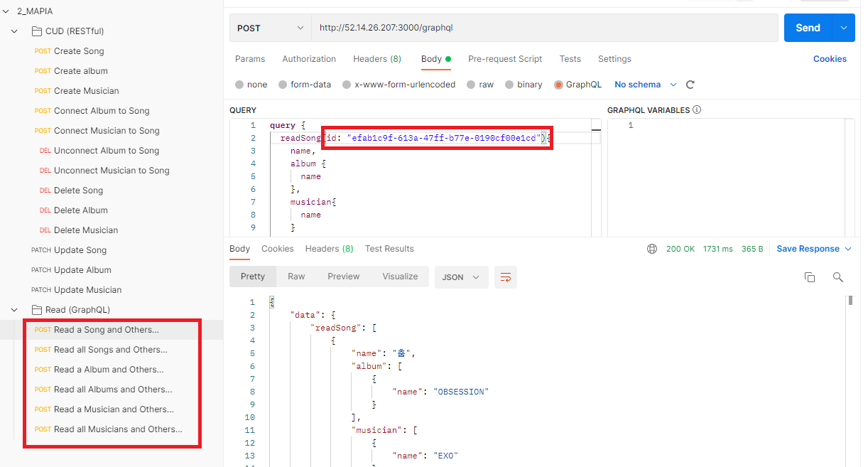The width and height of the screenshot is (868, 467).
Task: Collapse the 2_MAPIA collection
Action: coord(6,11)
